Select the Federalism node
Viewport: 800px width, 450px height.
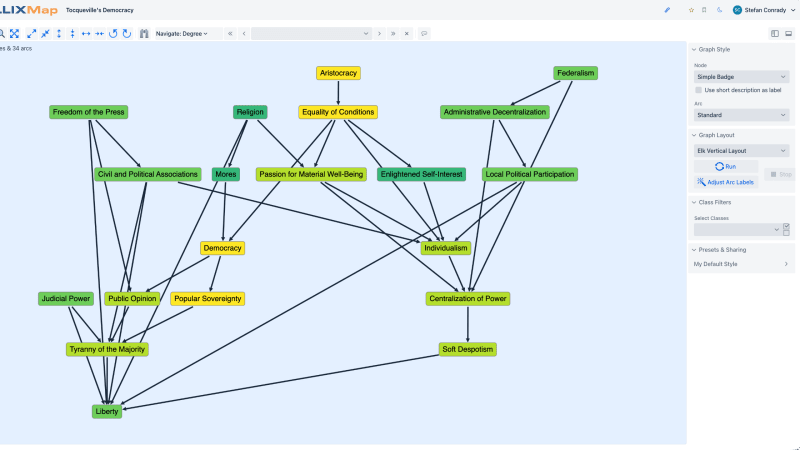click(x=576, y=73)
